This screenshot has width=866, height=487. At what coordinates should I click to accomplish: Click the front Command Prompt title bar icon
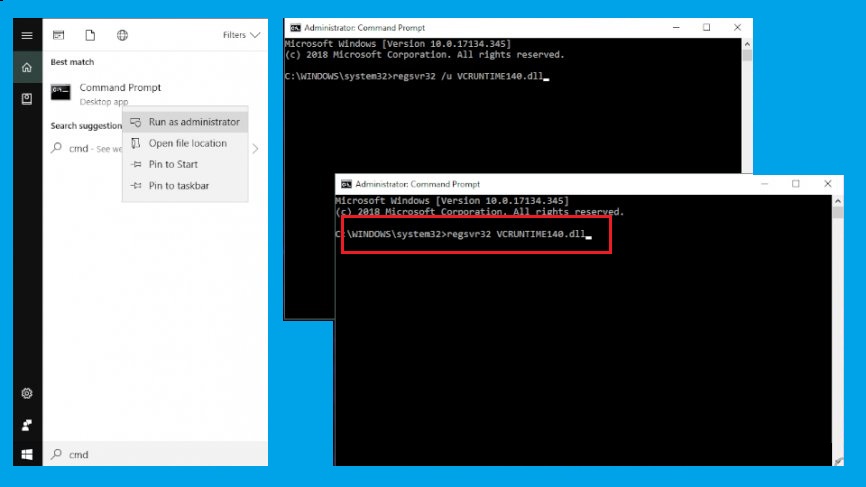point(346,184)
